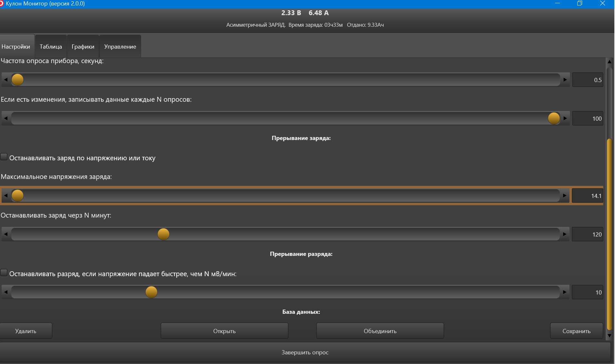Click the Объединить button

click(x=380, y=331)
